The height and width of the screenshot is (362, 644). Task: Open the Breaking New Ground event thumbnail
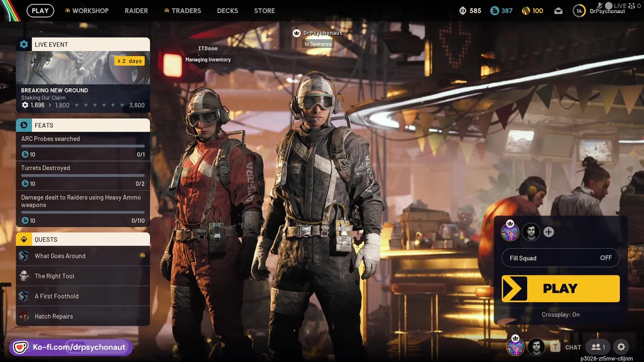click(x=83, y=68)
